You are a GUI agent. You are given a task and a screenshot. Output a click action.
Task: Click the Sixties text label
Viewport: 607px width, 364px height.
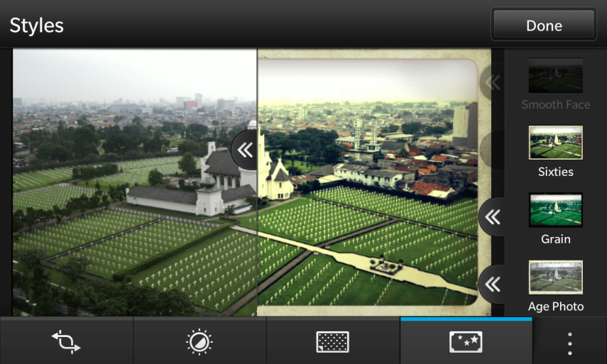coord(555,172)
